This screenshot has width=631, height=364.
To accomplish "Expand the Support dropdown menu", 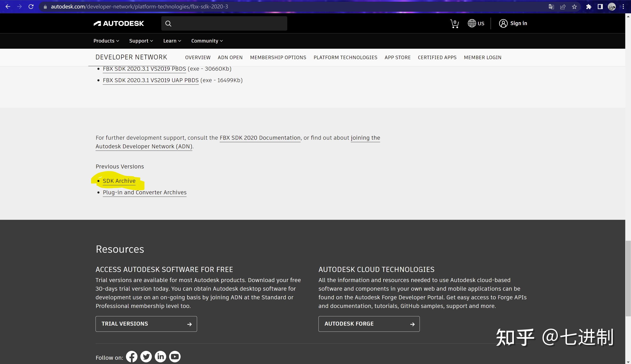I will click(x=141, y=41).
